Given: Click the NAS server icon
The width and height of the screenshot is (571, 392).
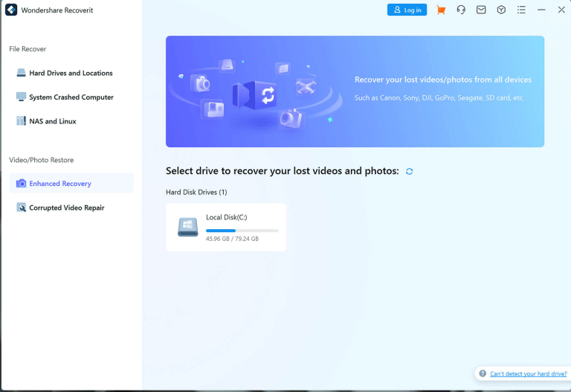Looking at the screenshot, I should point(21,121).
